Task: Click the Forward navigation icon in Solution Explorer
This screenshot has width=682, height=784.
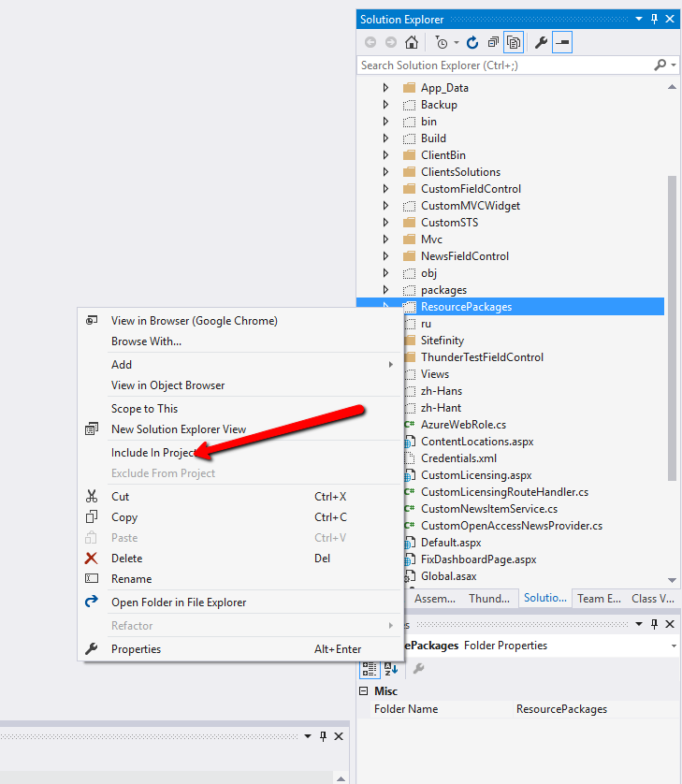Action: (391, 42)
